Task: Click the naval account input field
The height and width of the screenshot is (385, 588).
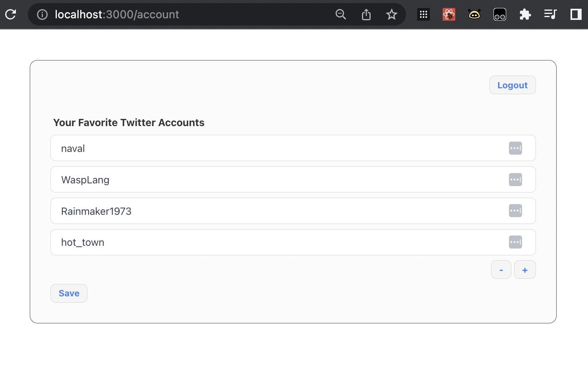Action: (278, 148)
